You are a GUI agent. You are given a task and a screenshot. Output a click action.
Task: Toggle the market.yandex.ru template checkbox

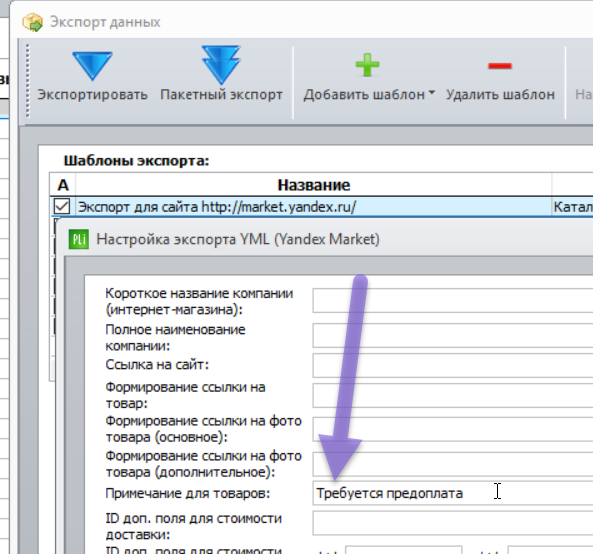[62, 207]
